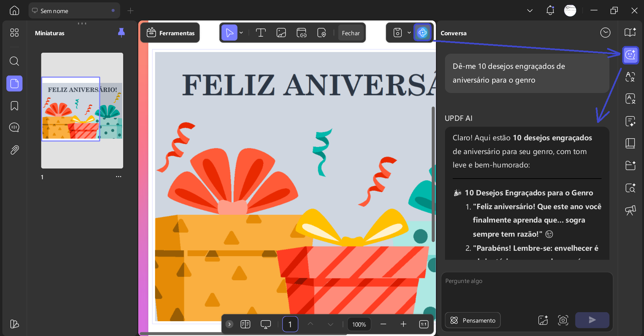Viewport: 644px width, 336px height.
Task: Expand the selection tool dropdown
Action: point(241,33)
